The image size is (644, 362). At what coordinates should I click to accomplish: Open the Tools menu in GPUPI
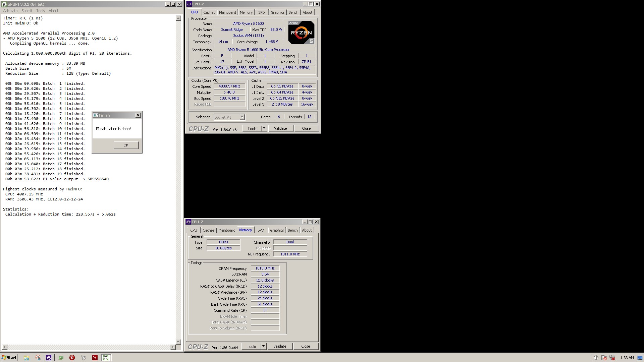pyautogui.click(x=41, y=11)
